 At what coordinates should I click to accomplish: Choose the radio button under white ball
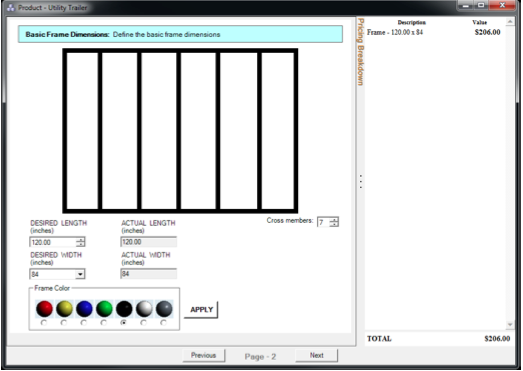[x=143, y=323]
